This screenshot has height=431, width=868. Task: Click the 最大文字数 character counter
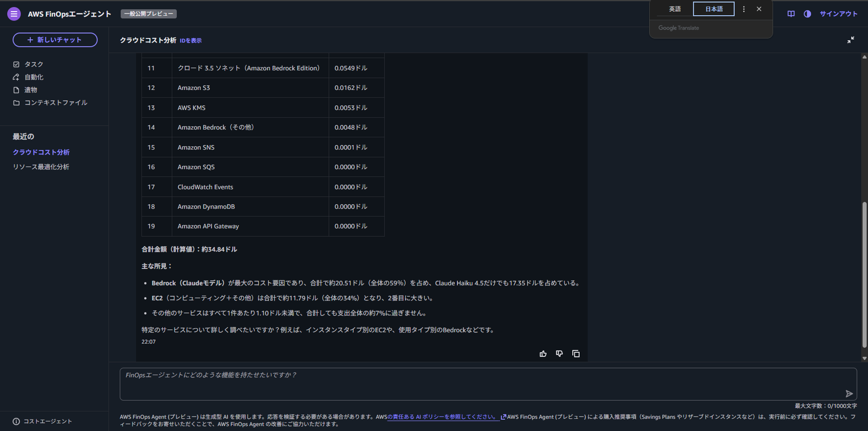(826, 406)
